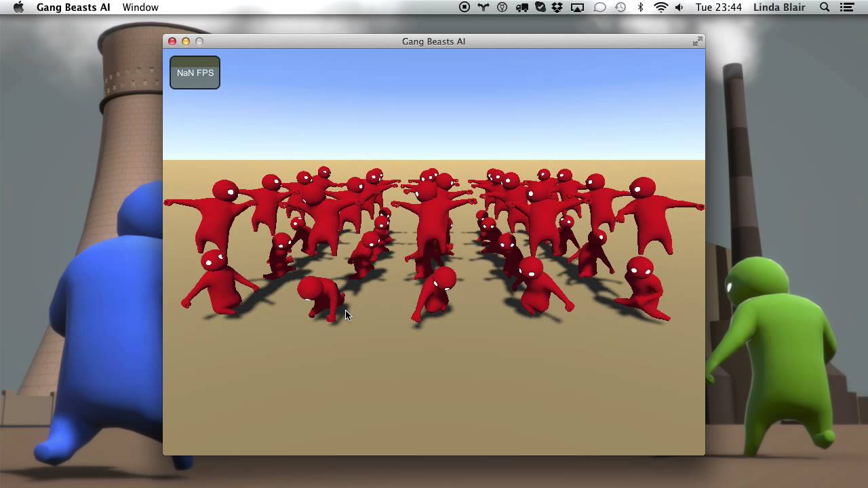The height and width of the screenshot is (488, 868).
Task: Open the AirPlay display menu
Action: [577, 7]
